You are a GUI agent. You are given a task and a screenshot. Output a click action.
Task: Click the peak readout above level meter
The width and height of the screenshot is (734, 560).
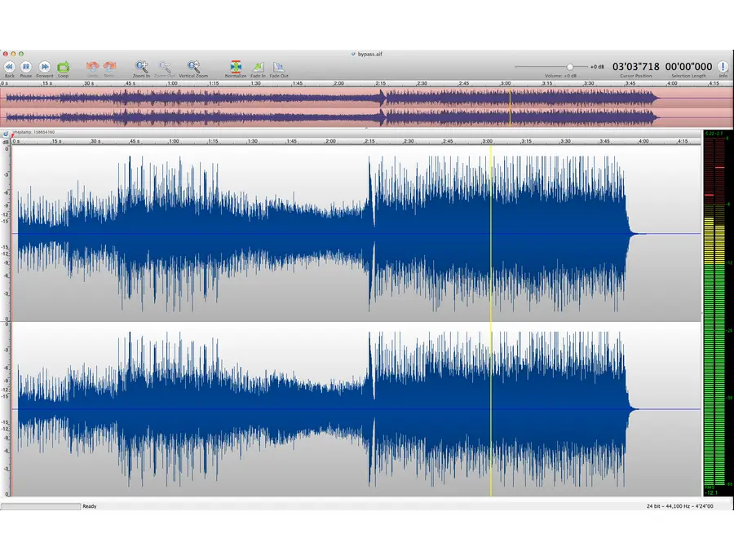tap(714, 134)
